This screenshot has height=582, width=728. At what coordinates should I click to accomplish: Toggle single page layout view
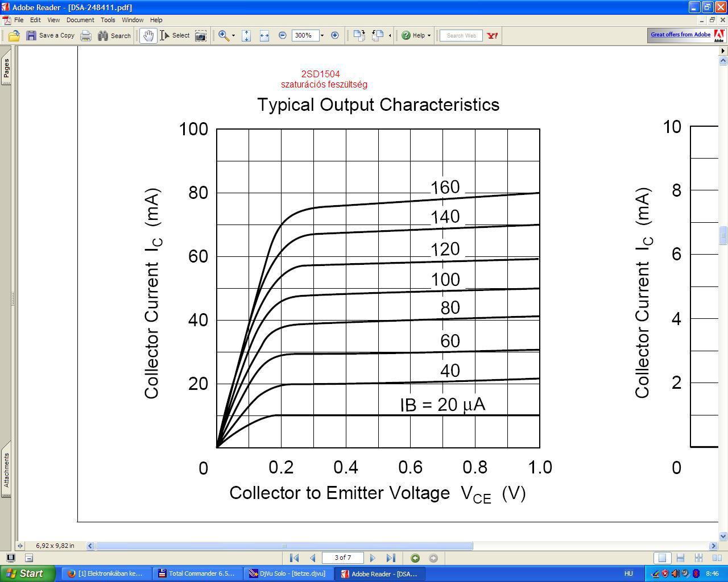[661, 558]
